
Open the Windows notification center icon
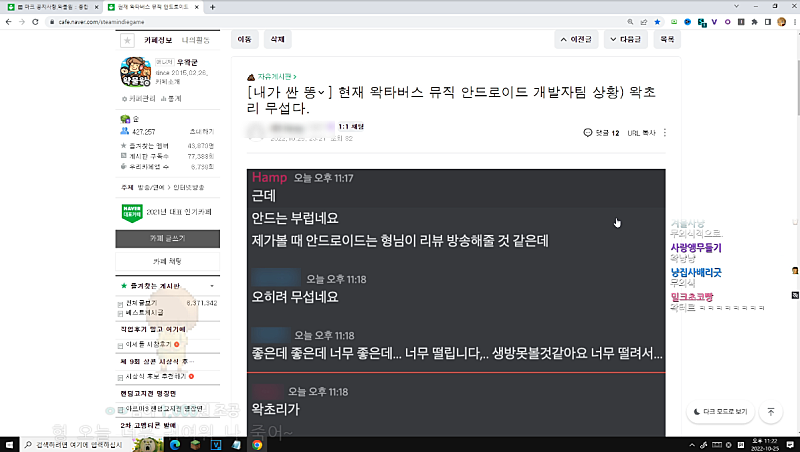click(x=790, y=445)
